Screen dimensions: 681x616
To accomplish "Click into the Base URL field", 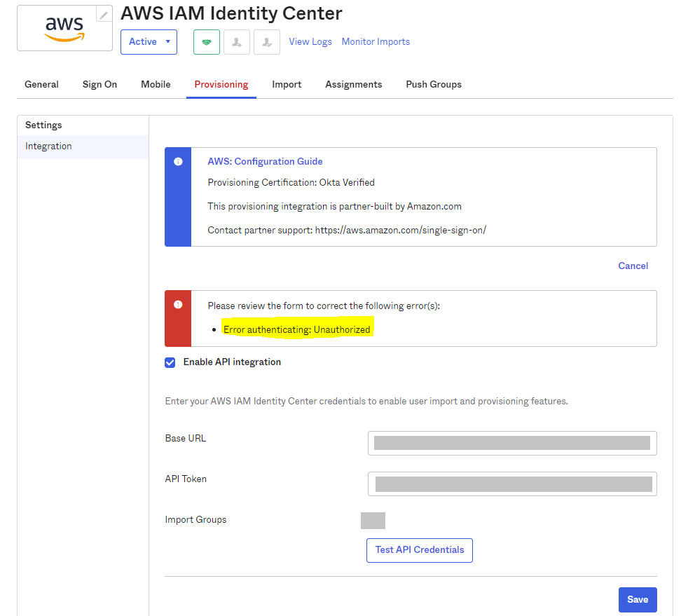I will coord(511,443).
